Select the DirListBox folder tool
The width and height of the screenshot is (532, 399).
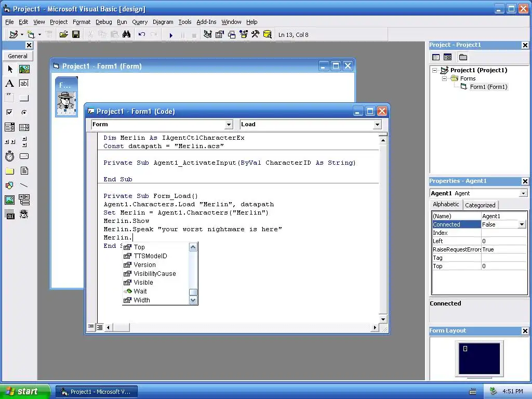[x=10, y=170]
